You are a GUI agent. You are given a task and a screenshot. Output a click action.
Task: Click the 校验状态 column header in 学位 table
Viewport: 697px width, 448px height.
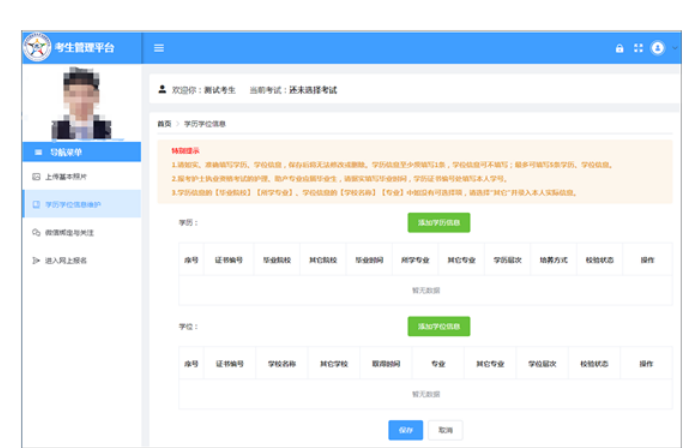tap(592, 364)
